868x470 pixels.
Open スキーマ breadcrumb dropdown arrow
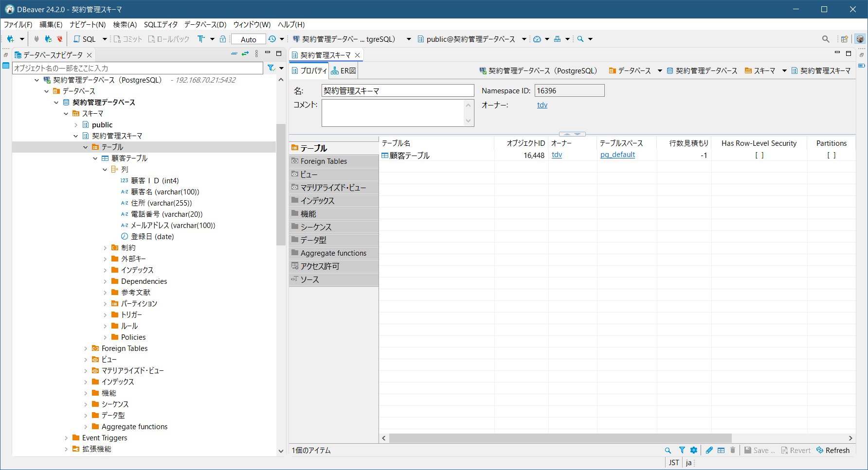tap(784, 71)
